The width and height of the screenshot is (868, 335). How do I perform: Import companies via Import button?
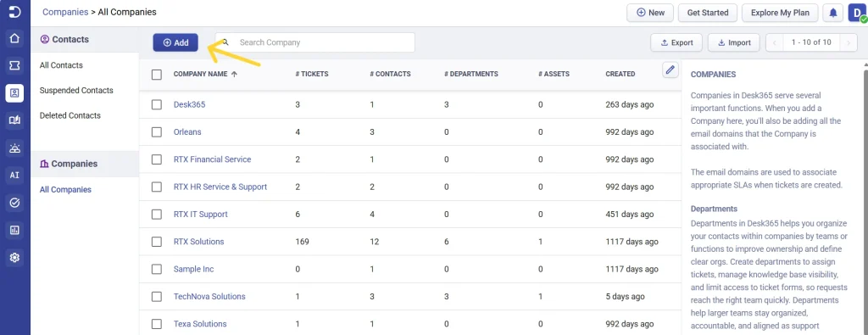pyautogui.click(x=733, y=42)
